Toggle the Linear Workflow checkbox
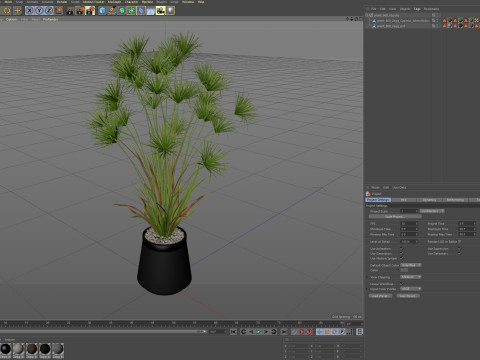 (401, 284)
